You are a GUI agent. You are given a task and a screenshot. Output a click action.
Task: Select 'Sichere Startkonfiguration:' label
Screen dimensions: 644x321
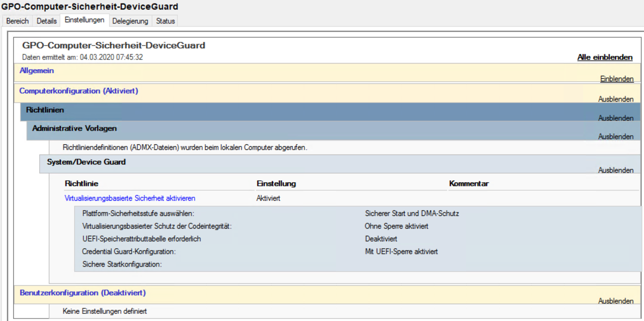(122, 264)
